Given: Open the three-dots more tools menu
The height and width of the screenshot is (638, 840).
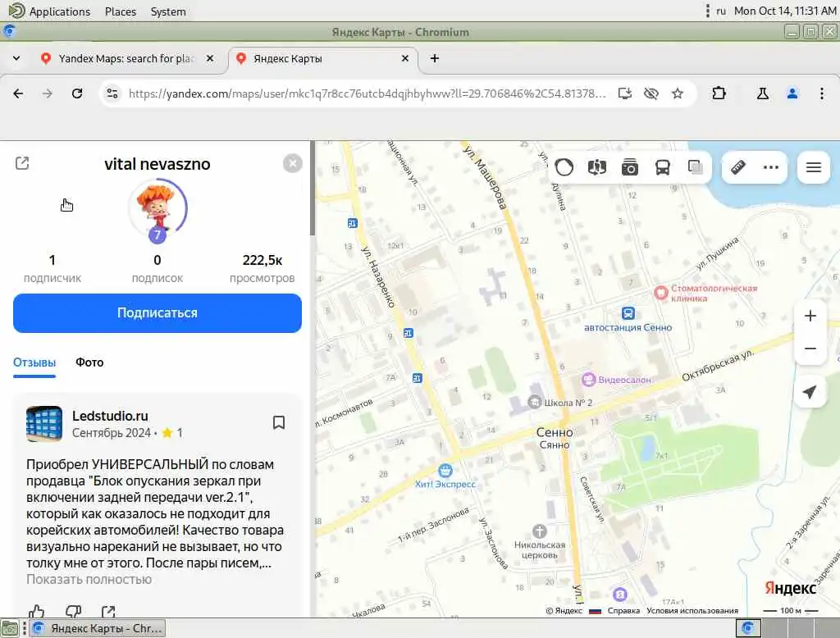Looking at the screenshot, I should point(771,167).
